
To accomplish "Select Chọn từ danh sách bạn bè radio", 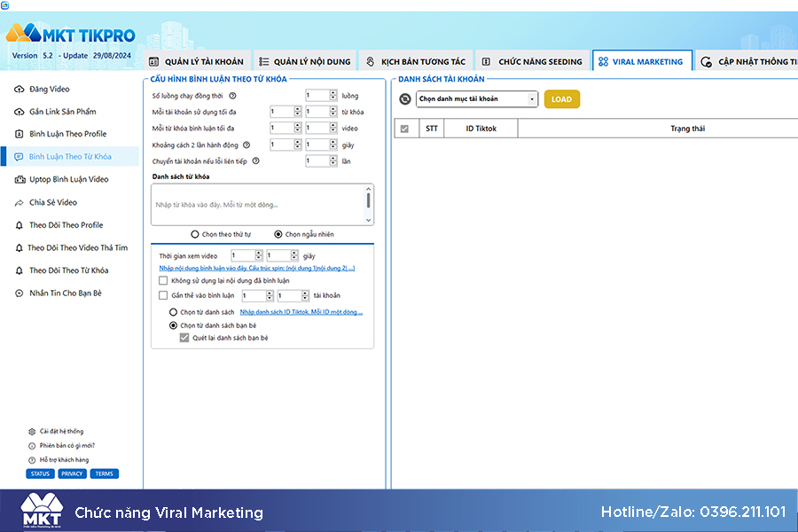I will click(173, 325).
